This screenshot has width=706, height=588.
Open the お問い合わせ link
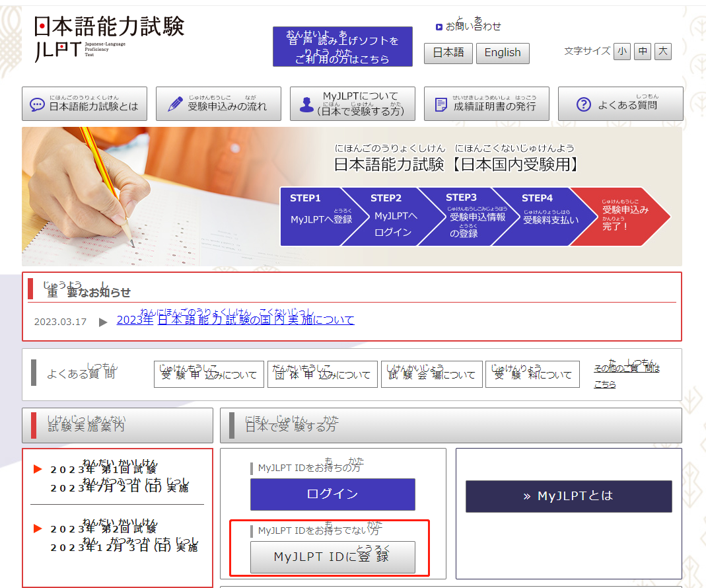(x=473, y=26)
